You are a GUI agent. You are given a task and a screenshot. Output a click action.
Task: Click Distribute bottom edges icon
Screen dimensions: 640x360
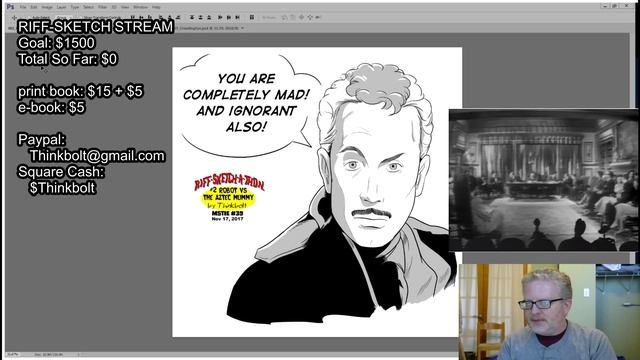tap(209, 18)
